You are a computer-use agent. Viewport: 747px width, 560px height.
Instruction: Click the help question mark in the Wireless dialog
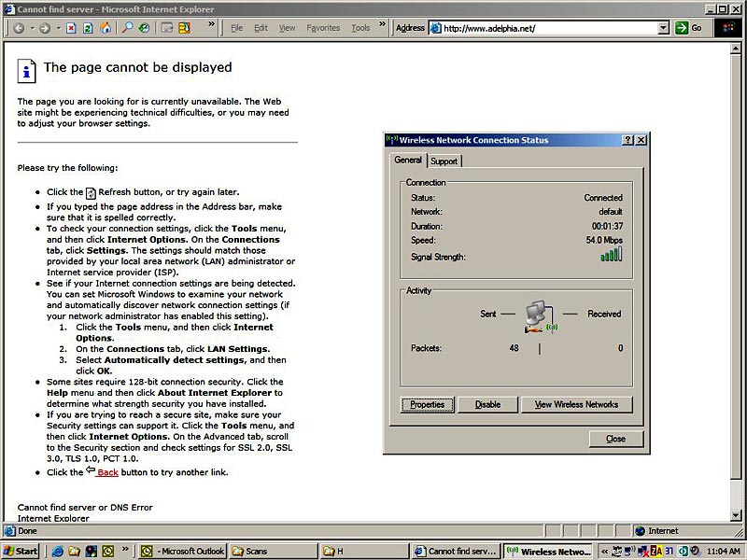pos(628,140)
